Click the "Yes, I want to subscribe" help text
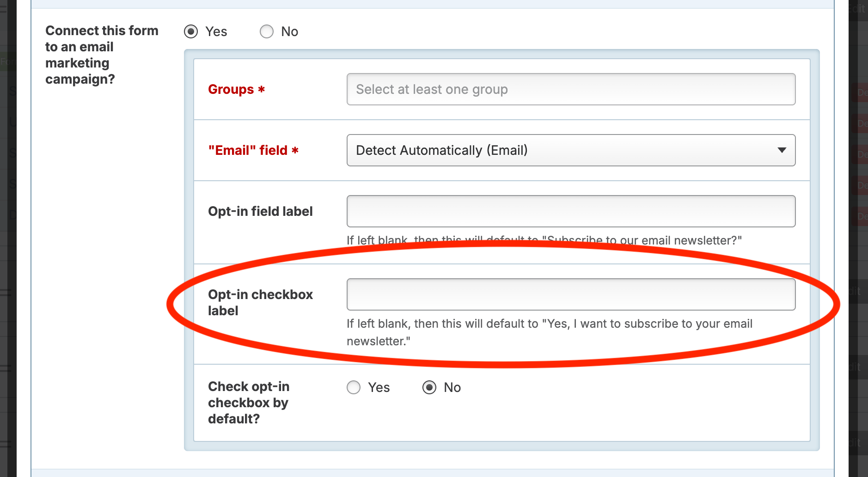This screenshot has width=868, height=477. point(550,332)
